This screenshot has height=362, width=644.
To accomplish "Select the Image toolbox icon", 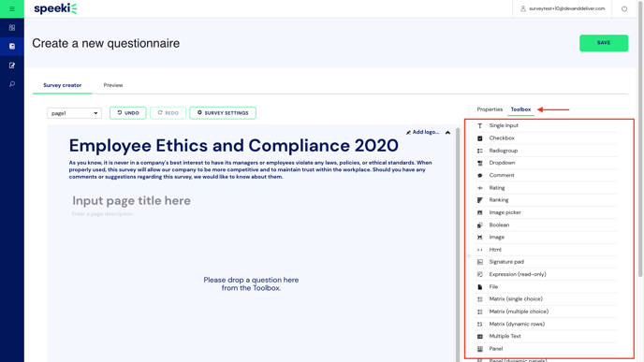I will point(479,238).
